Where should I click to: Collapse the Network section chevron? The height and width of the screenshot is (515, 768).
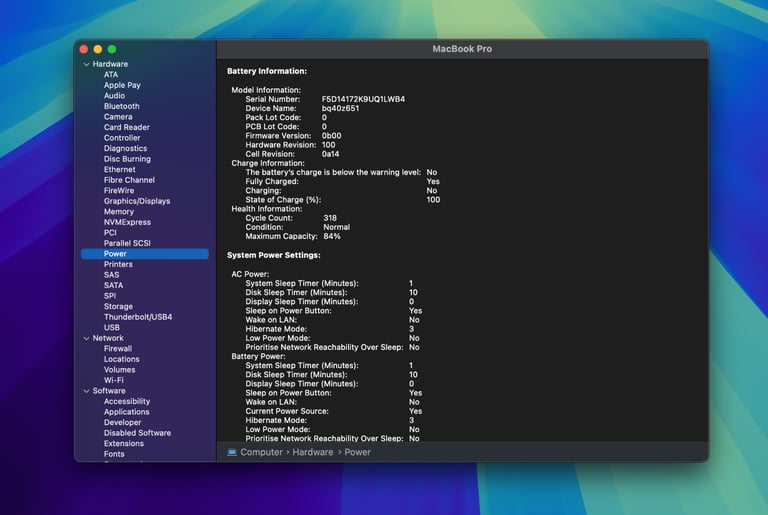pyautogui.click(x=86, y=338)
